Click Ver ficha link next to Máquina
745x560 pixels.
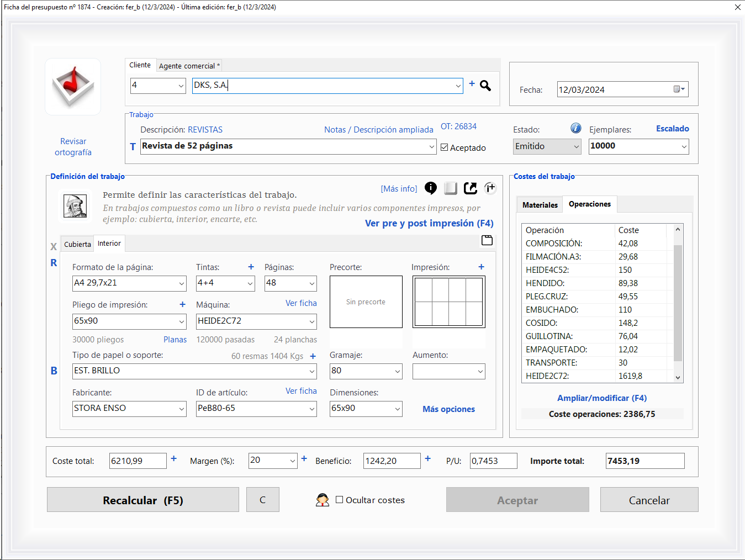click(301, 303)
